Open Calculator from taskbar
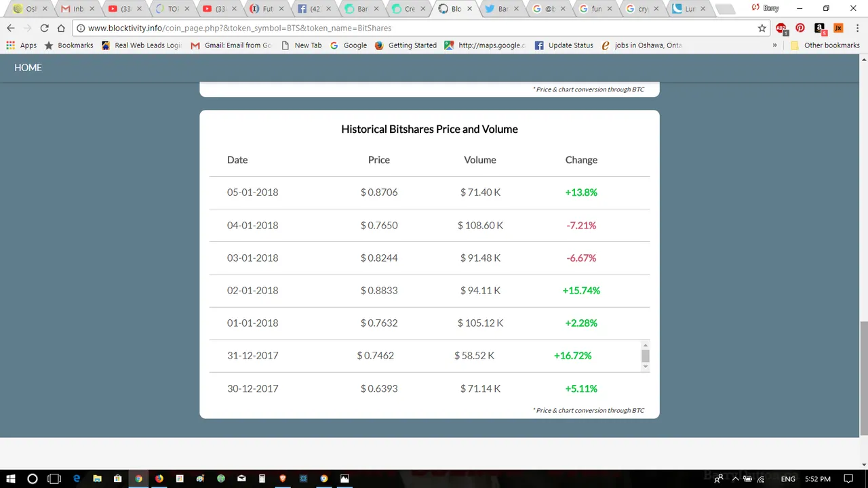This screenshot has height=488, width=868. tap(262, 479)
